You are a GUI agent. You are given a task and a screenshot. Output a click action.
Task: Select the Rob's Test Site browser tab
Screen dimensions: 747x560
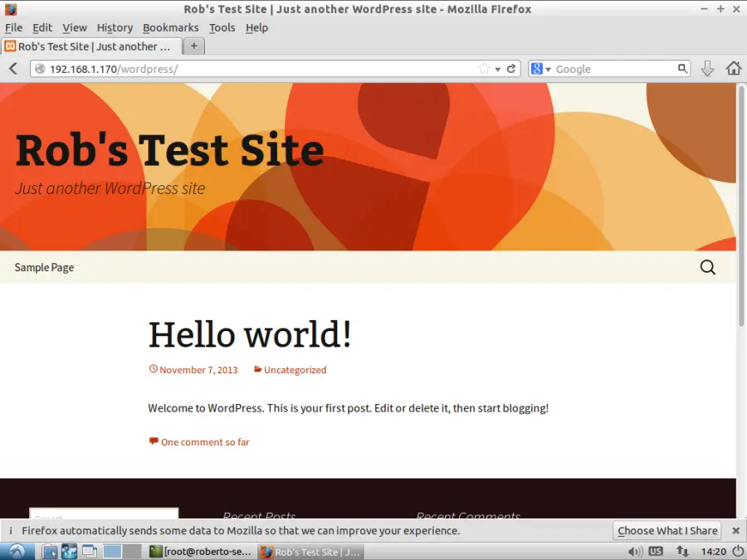point(91,46)
